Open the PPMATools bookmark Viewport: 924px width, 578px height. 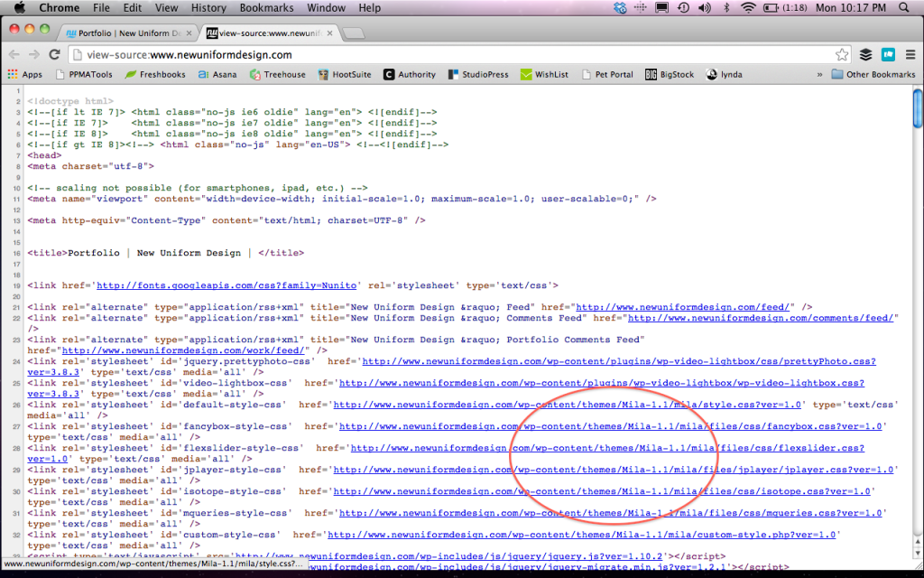pos(83,74)
